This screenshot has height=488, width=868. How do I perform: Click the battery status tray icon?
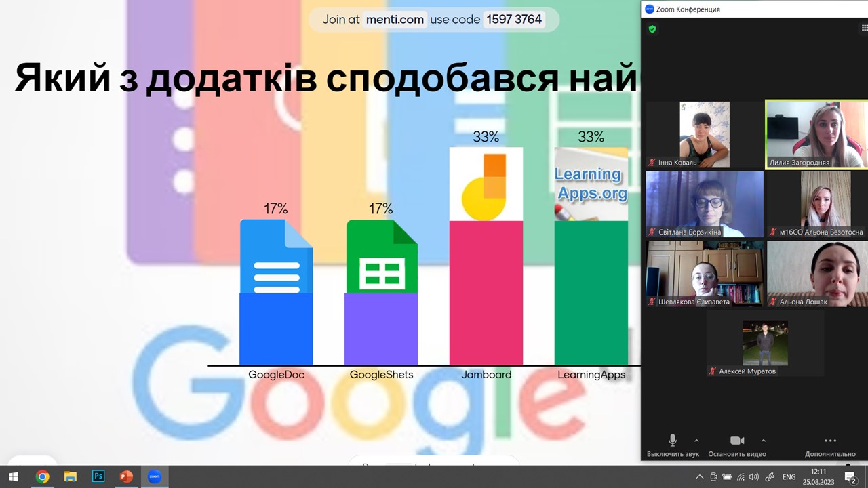click(x=727, y=476)
